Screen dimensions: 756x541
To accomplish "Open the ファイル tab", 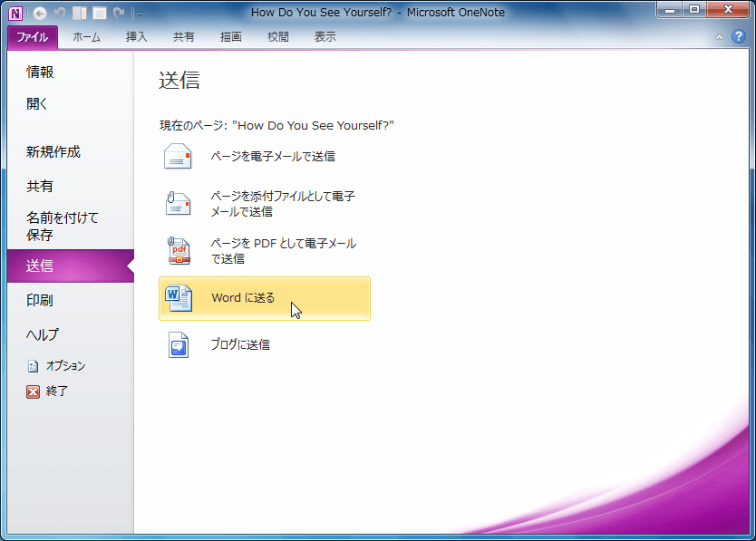I will 33,37.
